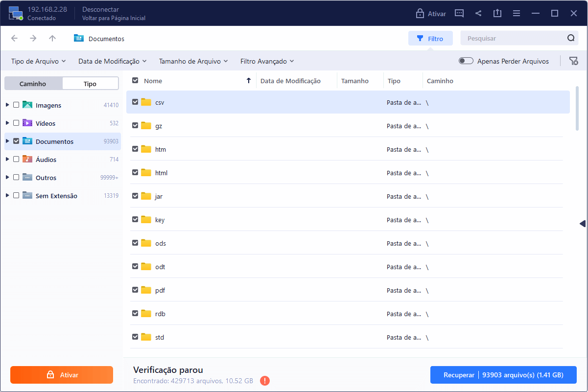Click the Sem Extensão category icon
The width and height of the screenshot is (588, 392).
(27, 195)
